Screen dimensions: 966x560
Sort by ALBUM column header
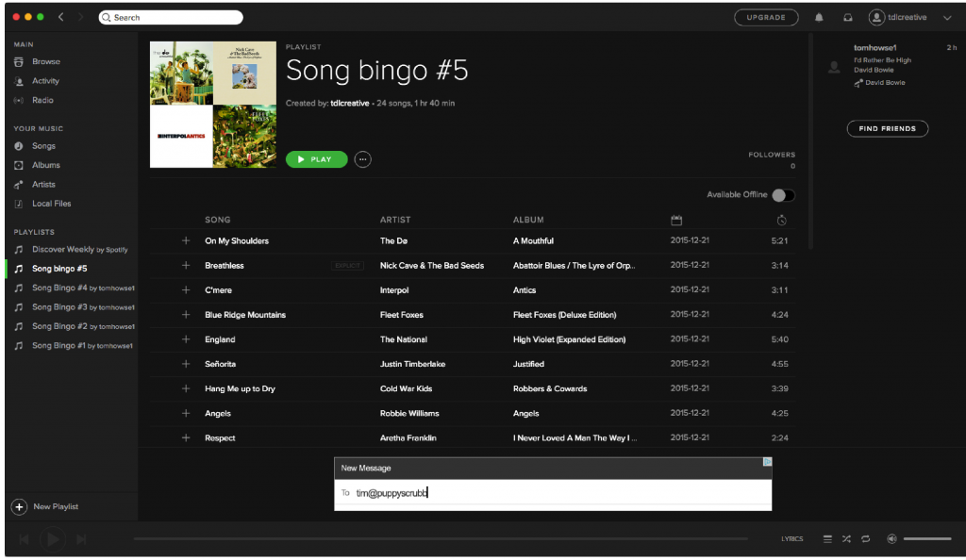coord(528,220)
